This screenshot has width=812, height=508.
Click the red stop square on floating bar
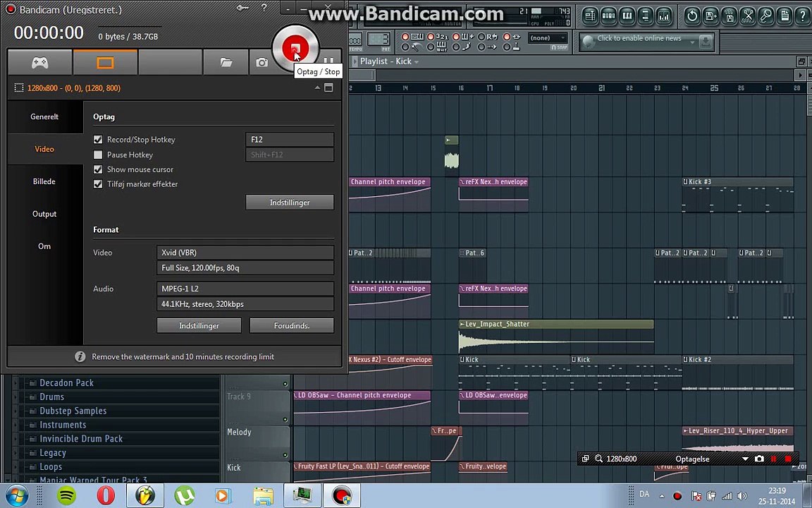(788, 459)
